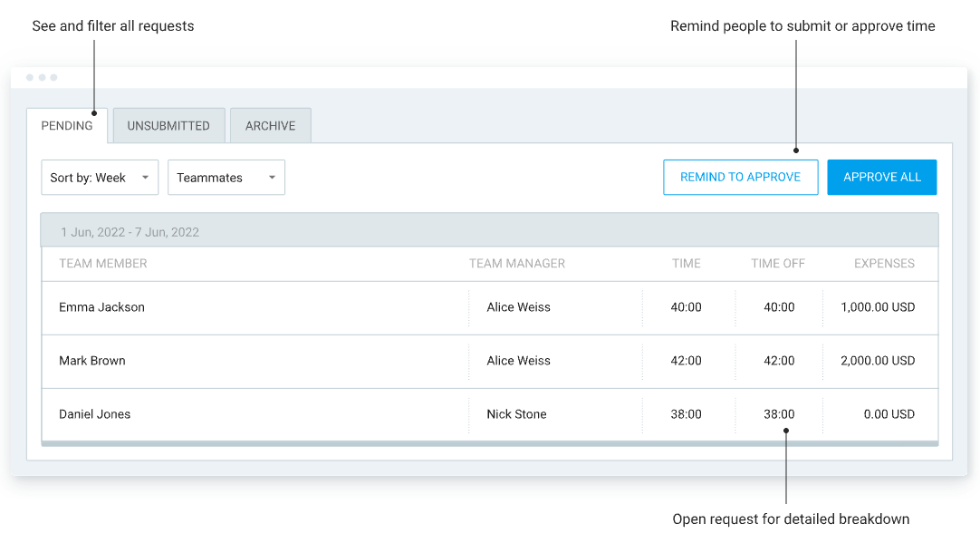
Task: Open Daniel Jones's pending request
Action: click(95, 414)
